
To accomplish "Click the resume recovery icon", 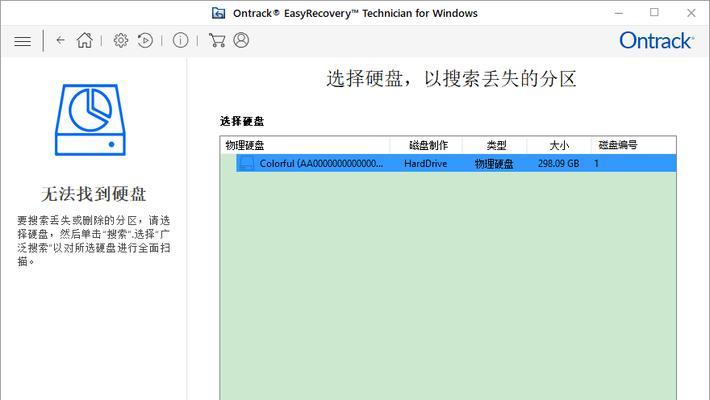I will pyautogui.click(x=145, y=40).
